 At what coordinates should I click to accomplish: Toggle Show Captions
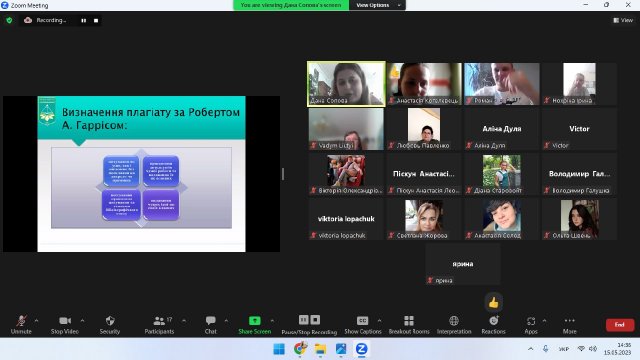click(362, 325)
